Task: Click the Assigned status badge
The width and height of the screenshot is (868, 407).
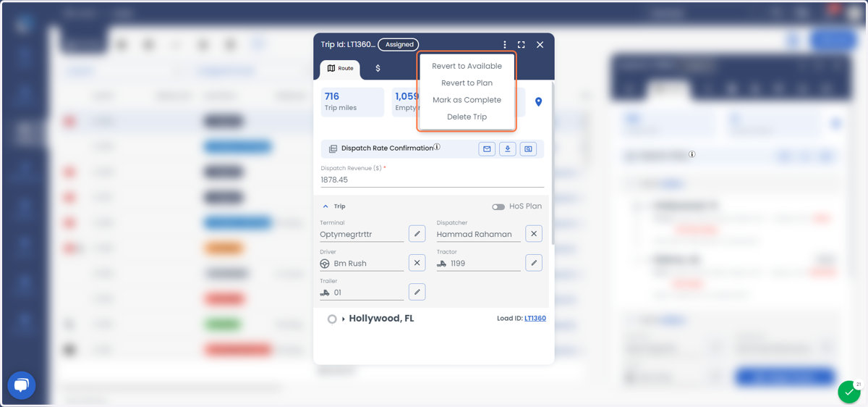Action: 399,45
